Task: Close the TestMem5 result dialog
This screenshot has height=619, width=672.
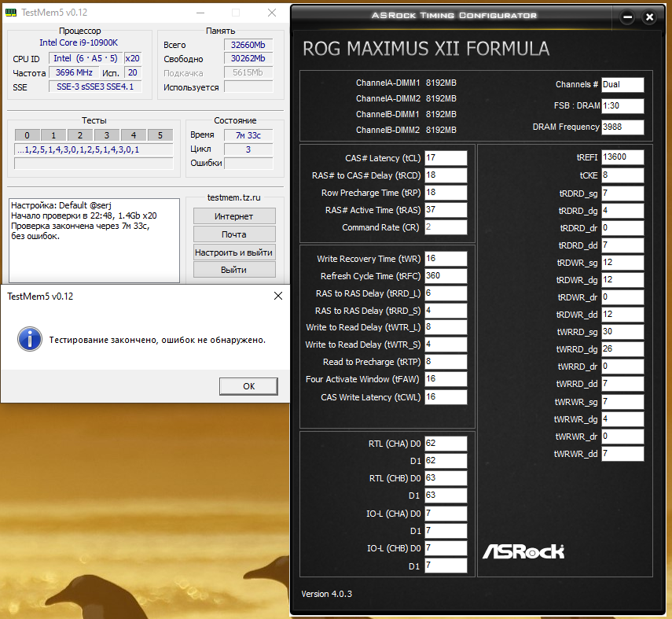Action: pos(278,296)
